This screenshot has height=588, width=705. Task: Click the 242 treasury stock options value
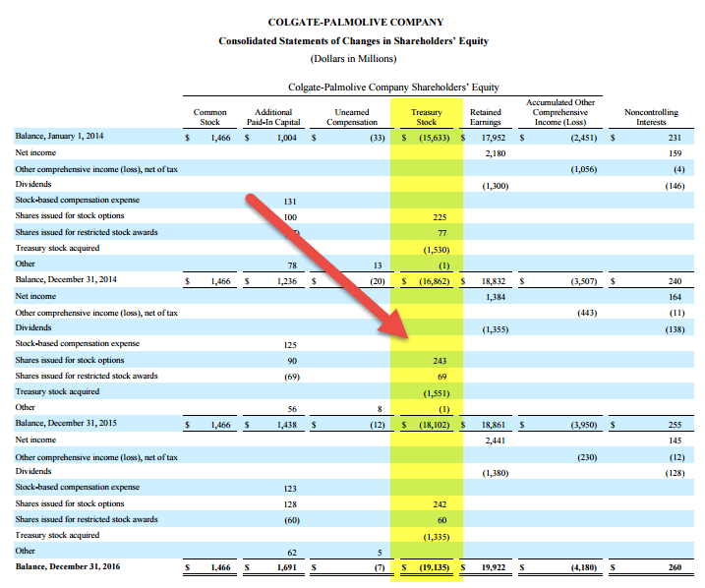[440, 504]
